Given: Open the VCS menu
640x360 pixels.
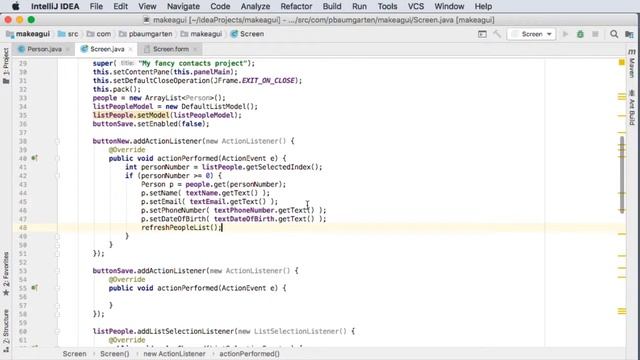Looking at the screenshot, I should [x=416, y=7].
